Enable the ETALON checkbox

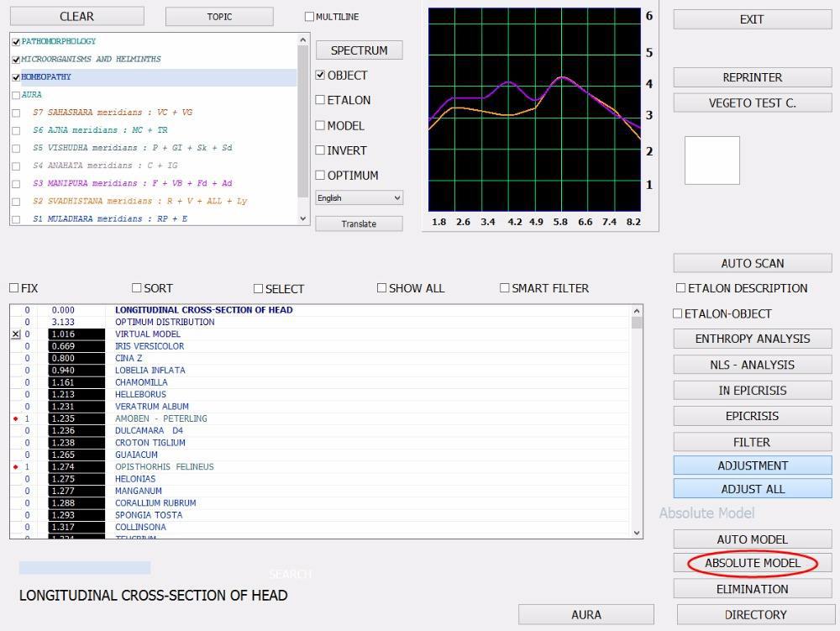tap(320, 100)
